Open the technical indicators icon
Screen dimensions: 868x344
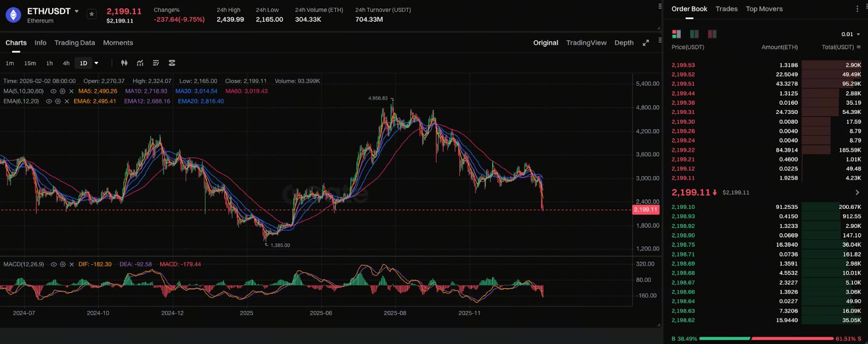click(140, 63)
